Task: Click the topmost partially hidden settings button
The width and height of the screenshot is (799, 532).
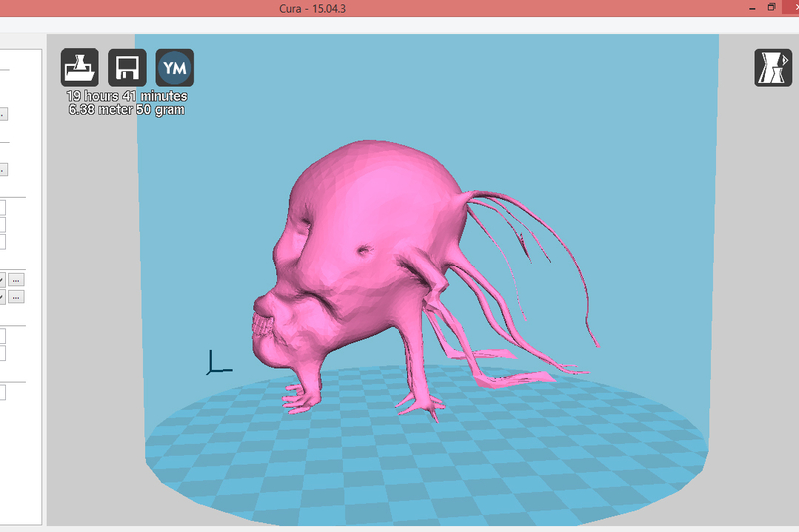Action: (2, 114)
